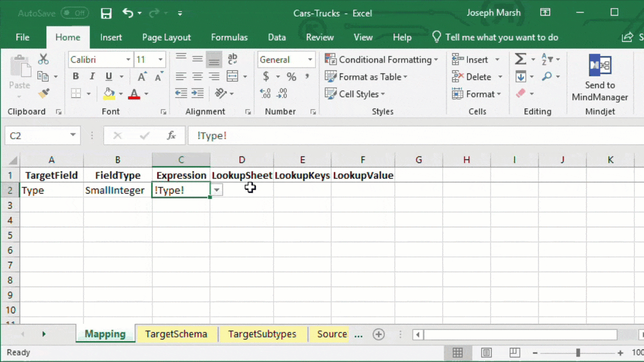Click in the formula bar text
This screenshot has height=362, width=644.
pyautogui.click(x=212, y=136)
